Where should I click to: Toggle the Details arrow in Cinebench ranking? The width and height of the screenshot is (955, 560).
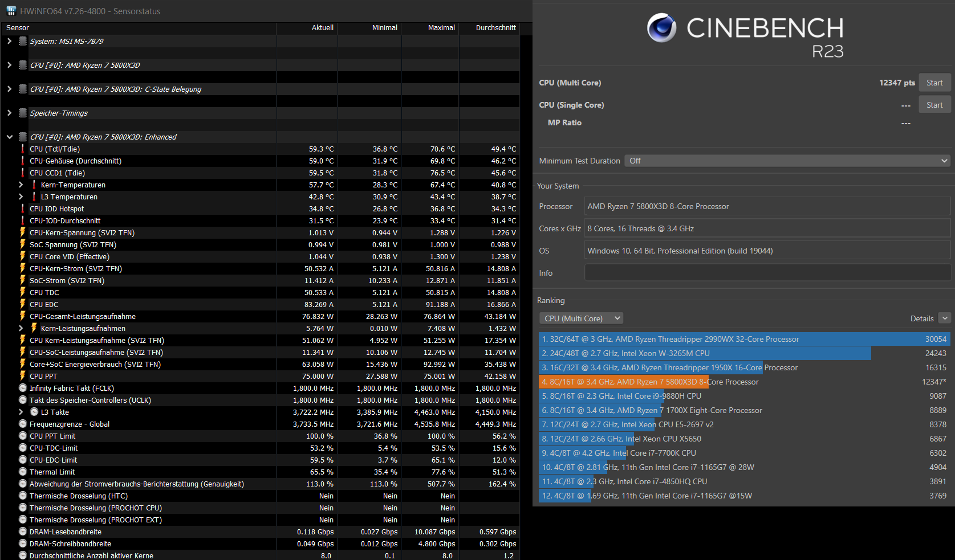[945, 318]
